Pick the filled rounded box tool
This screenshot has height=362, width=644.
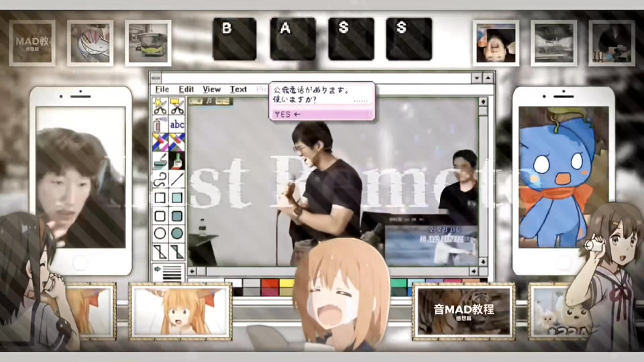177,216
